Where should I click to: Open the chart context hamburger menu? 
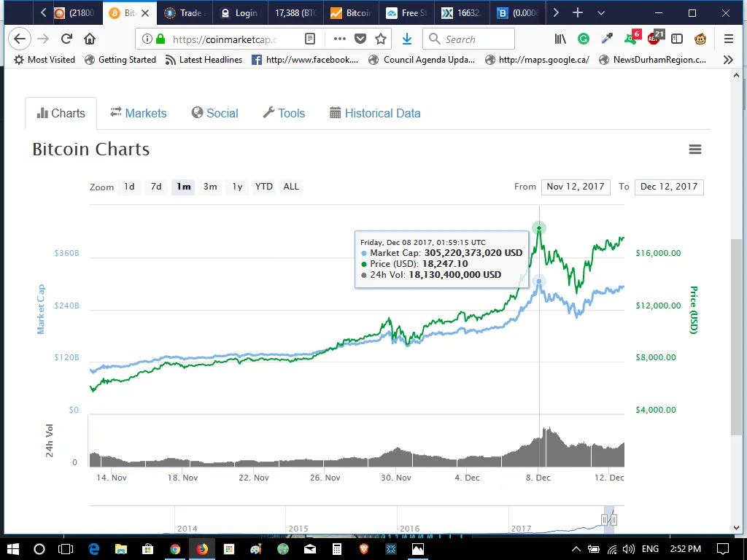[695, 149]
